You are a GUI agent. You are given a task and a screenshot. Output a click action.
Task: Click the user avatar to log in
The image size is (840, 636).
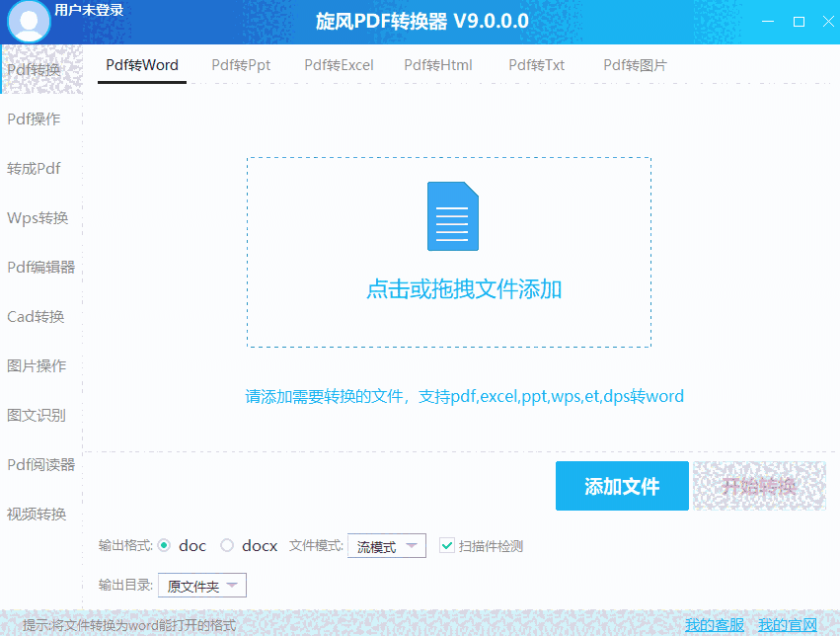click(x=28, y=20)
